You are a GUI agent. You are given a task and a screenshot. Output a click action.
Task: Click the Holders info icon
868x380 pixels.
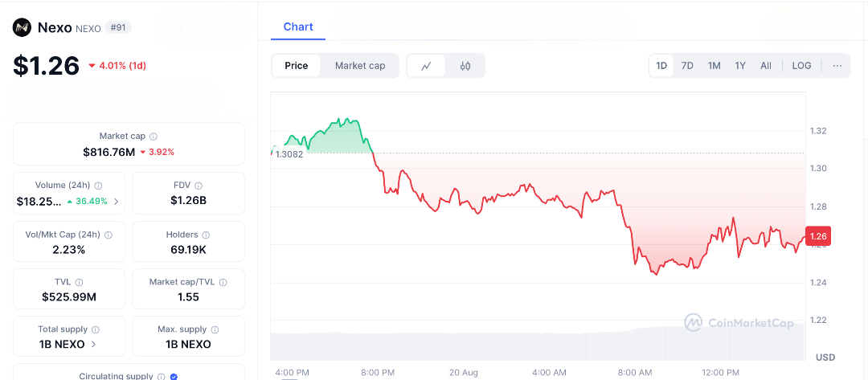[x=206, y=235]
